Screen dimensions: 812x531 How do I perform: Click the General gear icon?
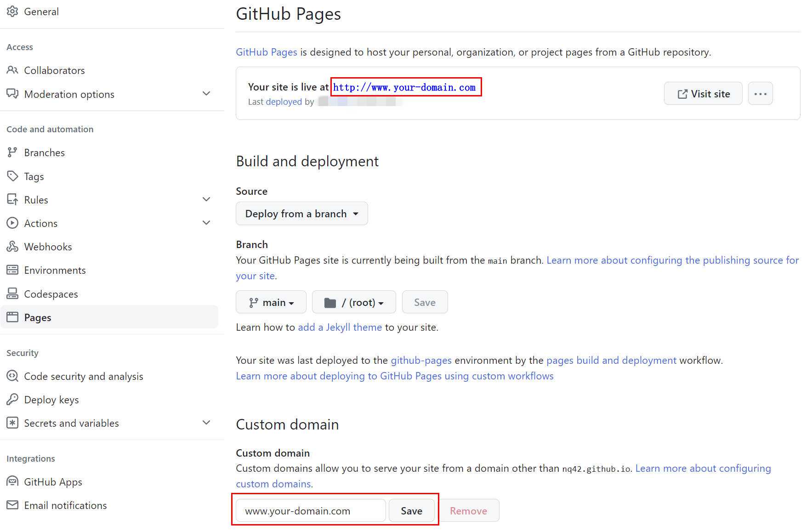(x=12, y=11)
